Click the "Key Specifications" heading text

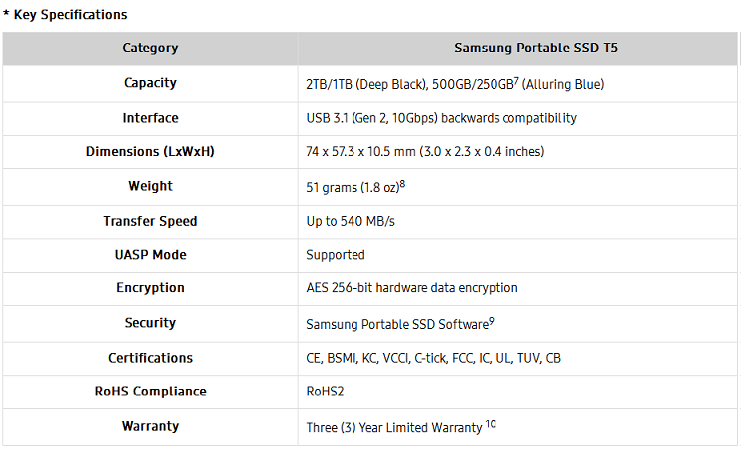tap(69, 15)
